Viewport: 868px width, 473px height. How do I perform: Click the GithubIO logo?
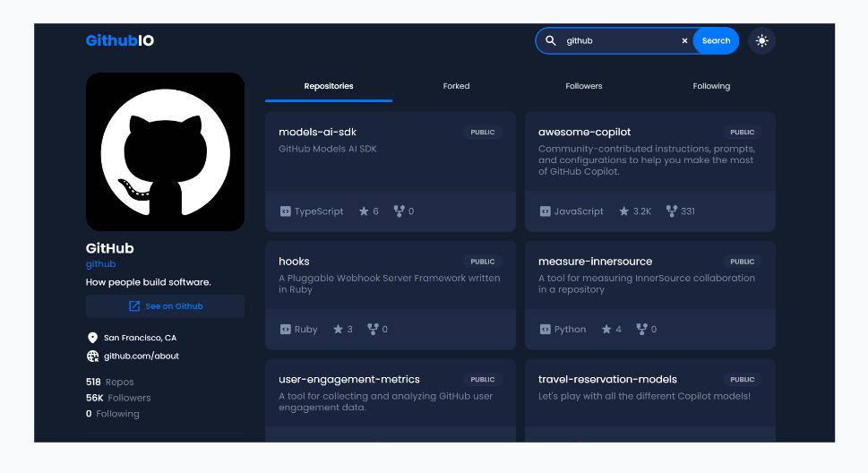click(x=119, y=40)
